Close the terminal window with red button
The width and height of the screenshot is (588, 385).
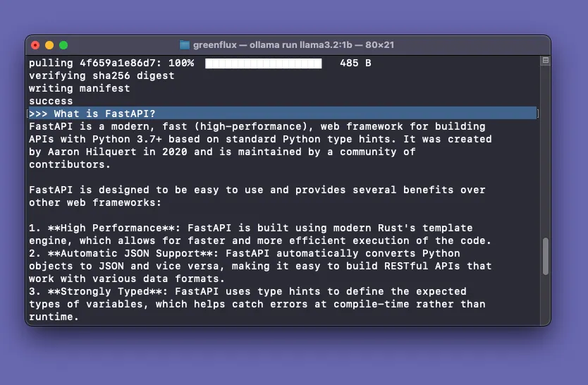[x=36, y=45]
